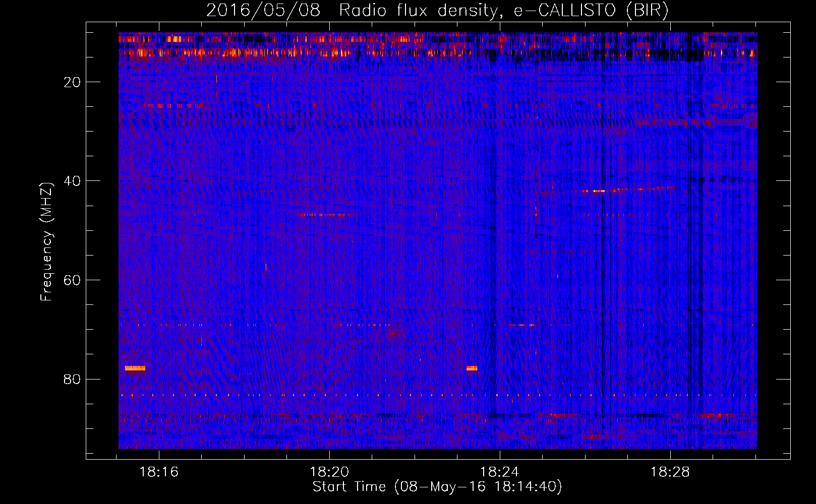Click the 80 frequency tick label
The height and width of the screenshot is (504, 816).
click(73, 379)
